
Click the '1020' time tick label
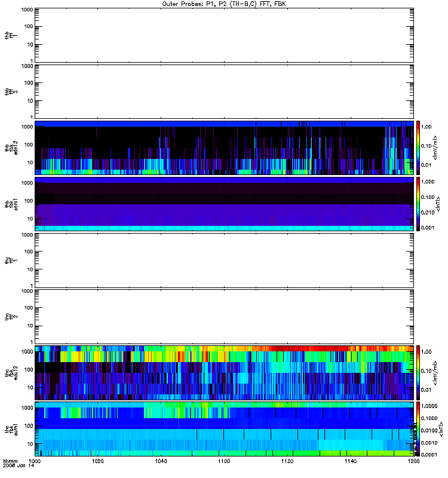97,461
